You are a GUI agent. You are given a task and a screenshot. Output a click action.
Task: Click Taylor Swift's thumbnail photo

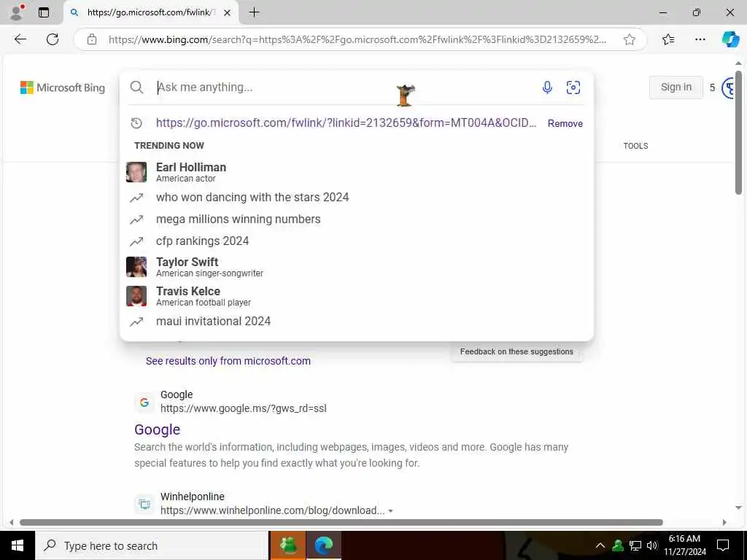(136, 267)
